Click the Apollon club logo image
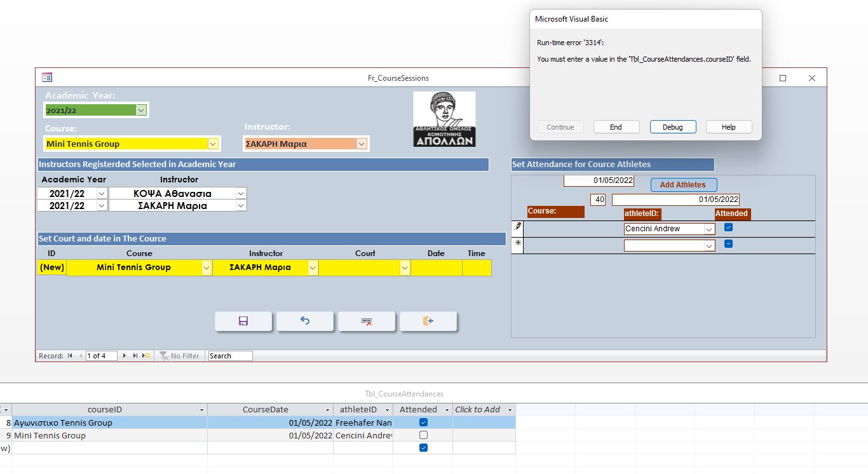This screenshot has width=868, height=474. click(444, 119)
